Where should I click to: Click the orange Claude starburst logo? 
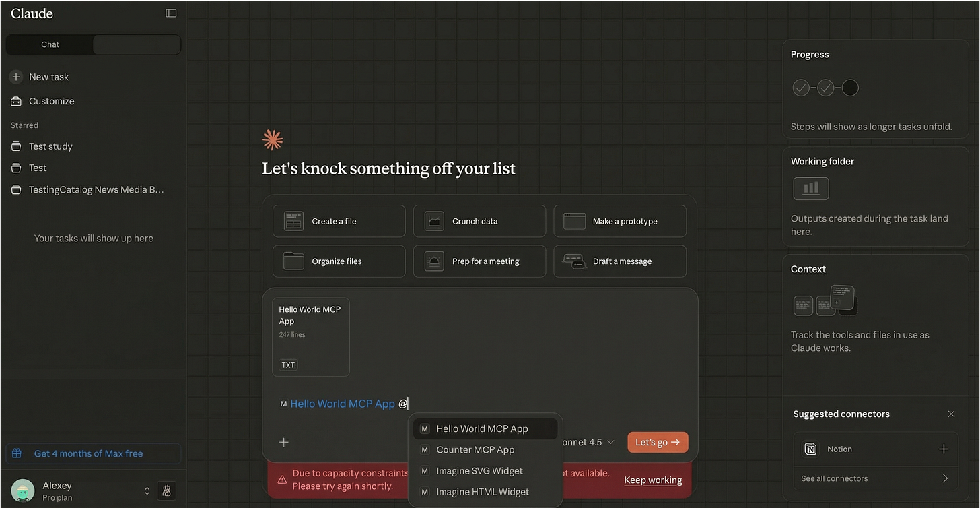[x=273, y=139]
